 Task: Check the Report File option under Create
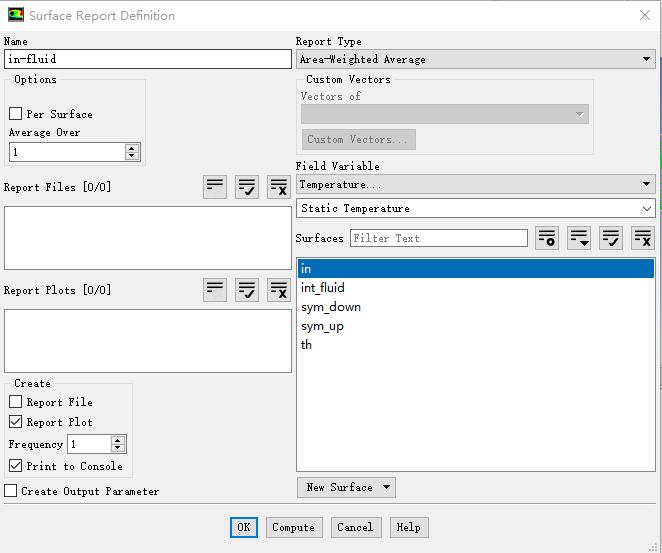pos(16,401)
